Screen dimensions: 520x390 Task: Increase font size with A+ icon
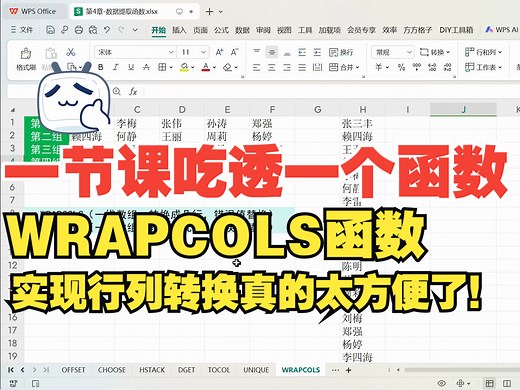(219, 52)
